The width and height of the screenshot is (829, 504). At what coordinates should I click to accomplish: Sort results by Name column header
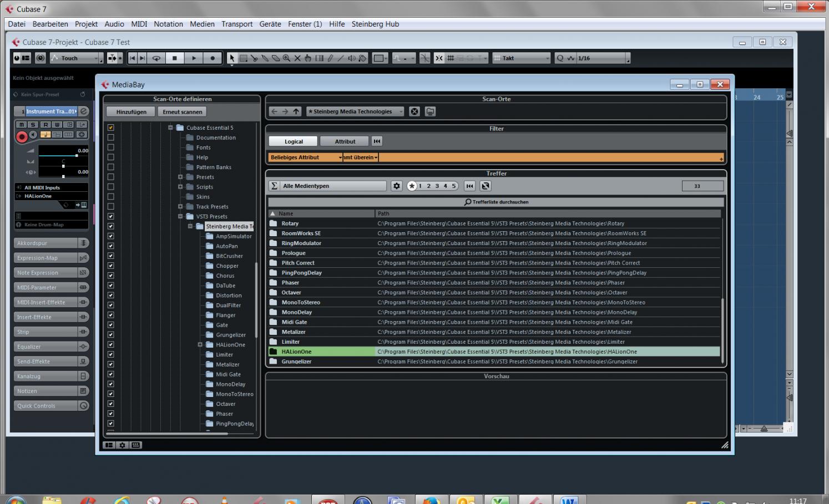[x=321, y=213]
